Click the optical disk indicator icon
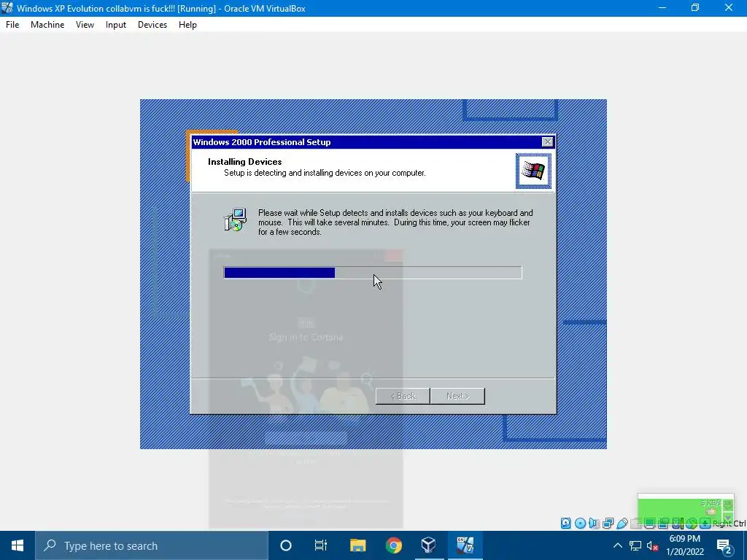 pyautogui.click(x=580, y=524)
